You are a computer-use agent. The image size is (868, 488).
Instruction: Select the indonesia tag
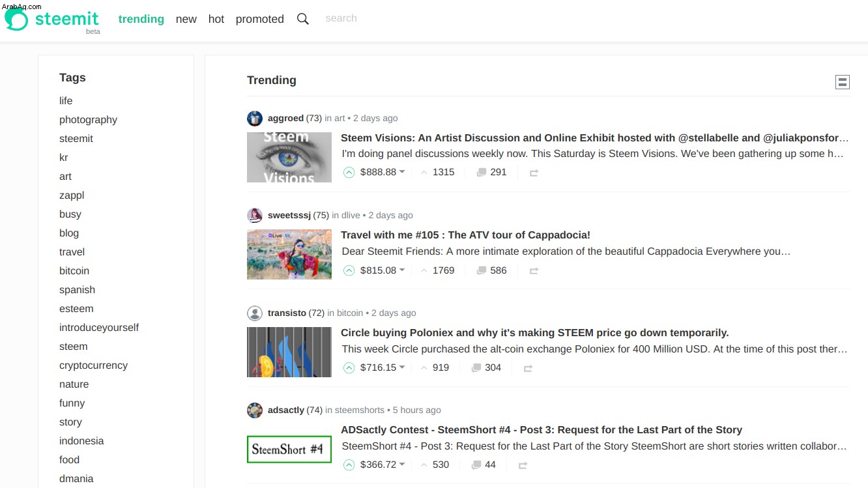point(81,441)
